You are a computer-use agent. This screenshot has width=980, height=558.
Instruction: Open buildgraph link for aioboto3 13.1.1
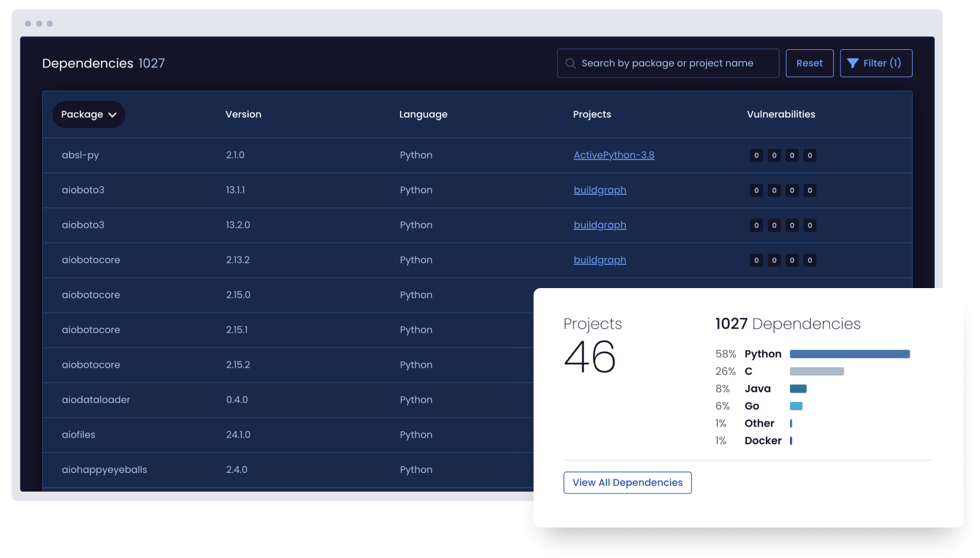[599, 190]
